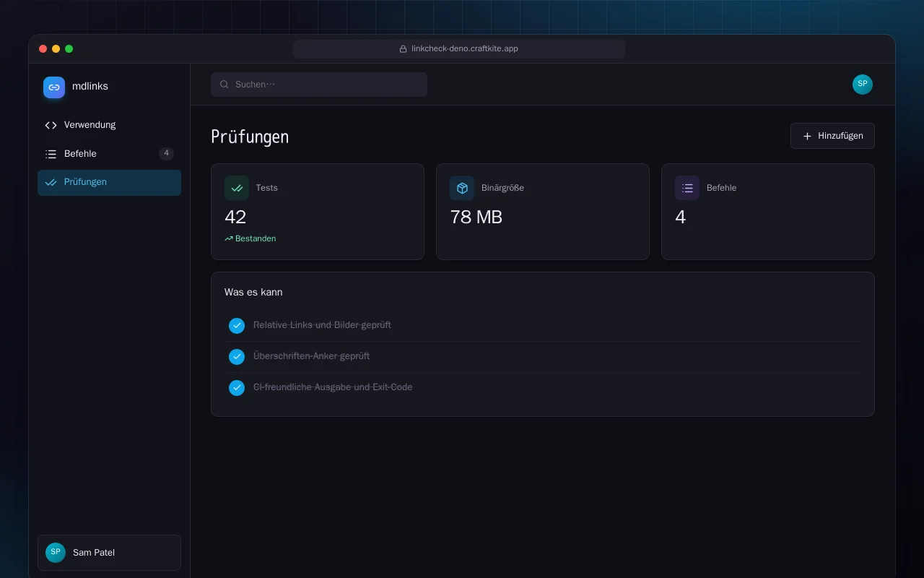Click the Hinzufügen button
The height and width of the screenshot is (578, 924).
[832, 136]
